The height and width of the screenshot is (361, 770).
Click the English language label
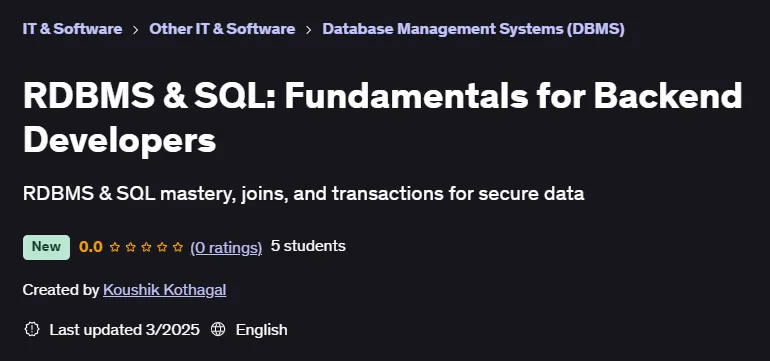click(x=261, y=330)
